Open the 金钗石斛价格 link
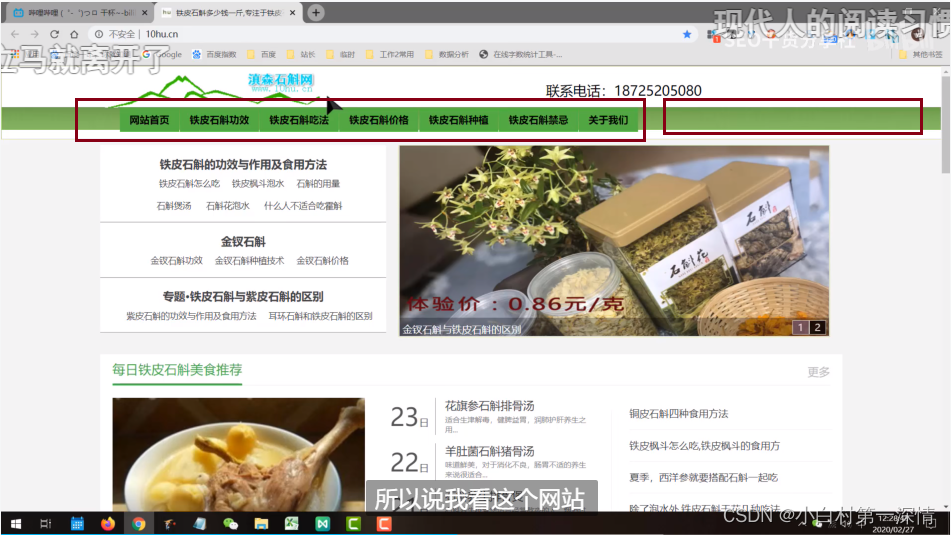 (x=323, y=261)
